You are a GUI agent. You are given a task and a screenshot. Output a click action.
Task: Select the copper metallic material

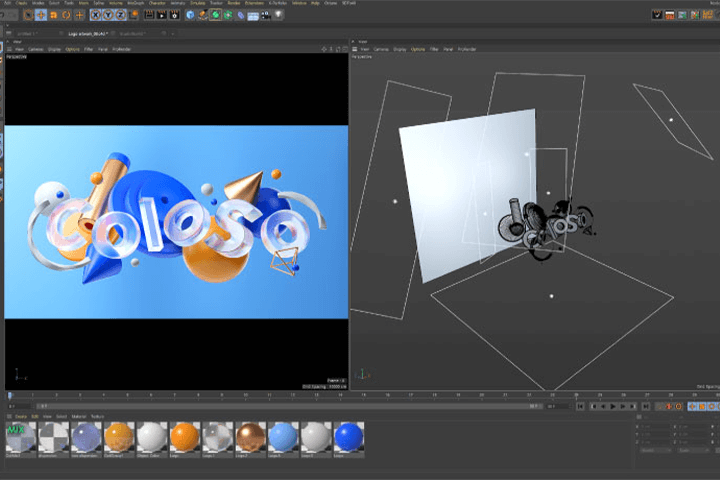tap(250, 440)
